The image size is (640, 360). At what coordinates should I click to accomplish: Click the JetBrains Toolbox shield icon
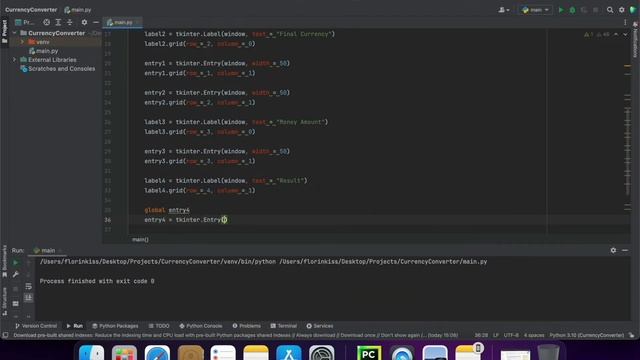[x=633, y=10]
